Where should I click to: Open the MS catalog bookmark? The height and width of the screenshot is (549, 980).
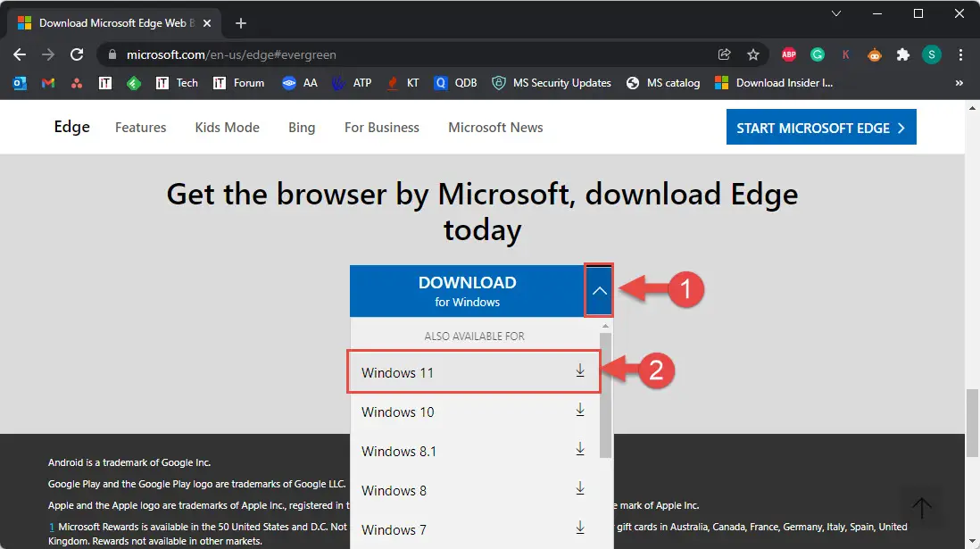663,83
